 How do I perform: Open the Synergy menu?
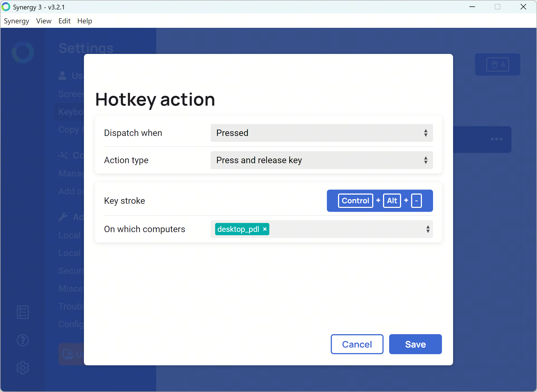click(16, 21)
